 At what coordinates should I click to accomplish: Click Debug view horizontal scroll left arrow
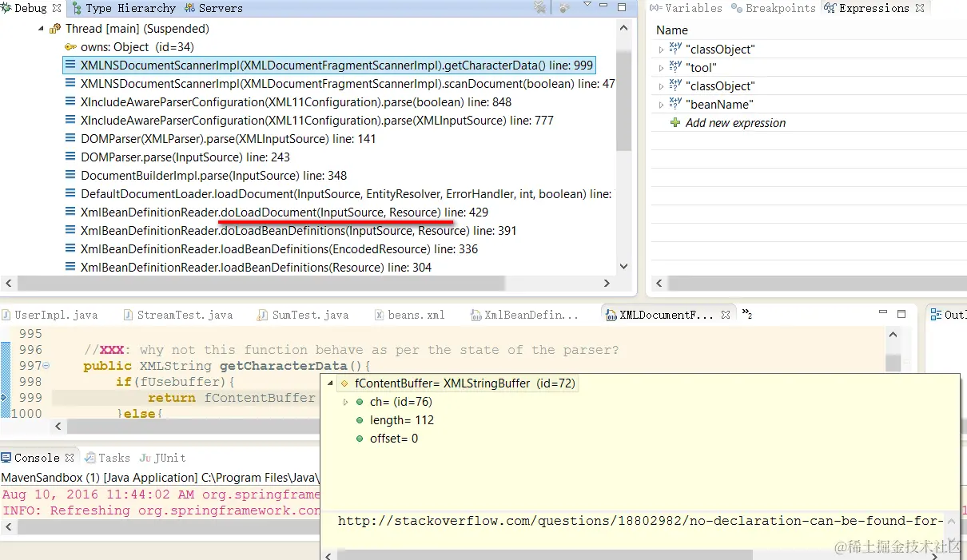pyautogui.click(x=9, y=284)
